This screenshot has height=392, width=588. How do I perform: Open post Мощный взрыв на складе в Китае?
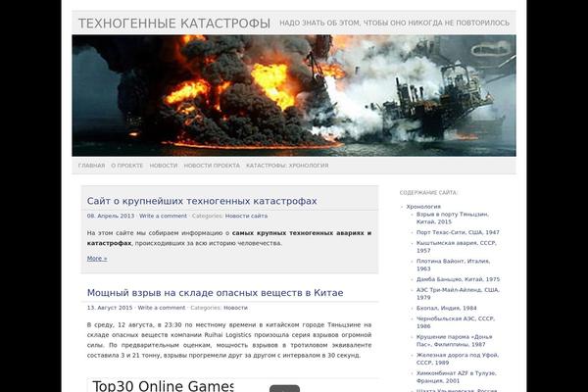pos(215,293)
